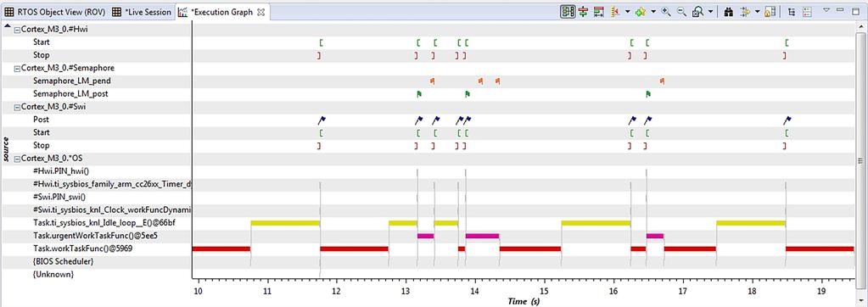
Task: Select the {BIOS Scheduler} row label
Action: [x=63, y=261]
